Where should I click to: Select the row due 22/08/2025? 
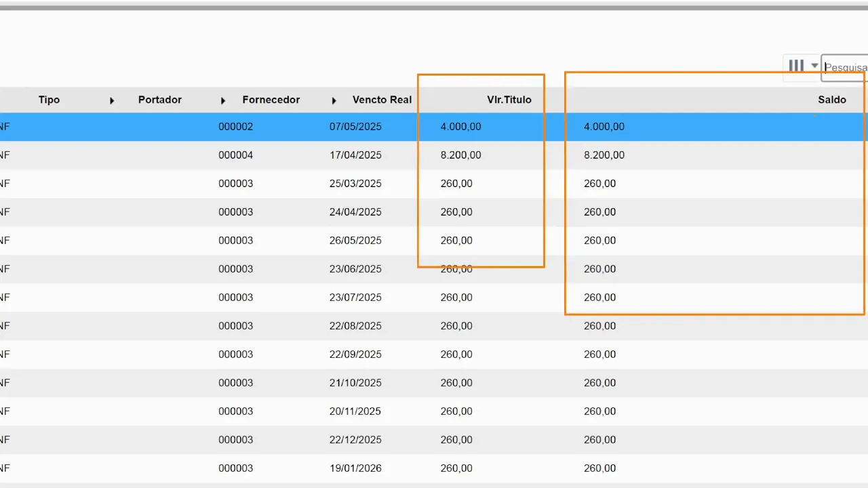click(x=355, y=326)
